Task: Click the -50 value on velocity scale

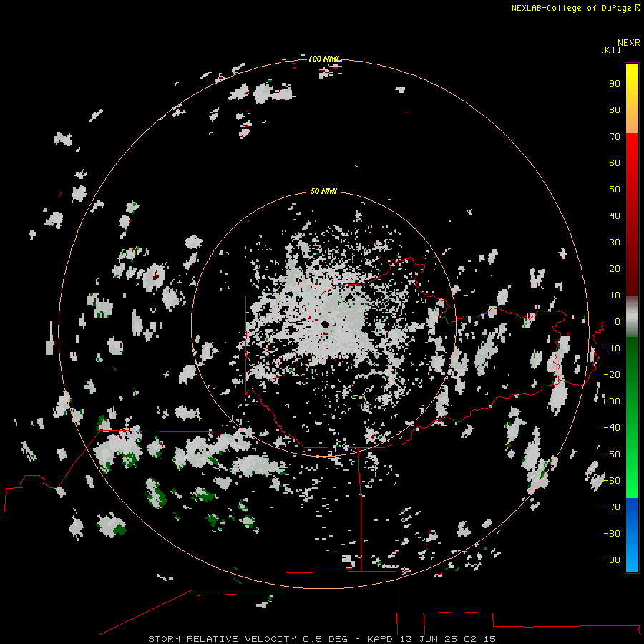Action: tap(612, 454)
